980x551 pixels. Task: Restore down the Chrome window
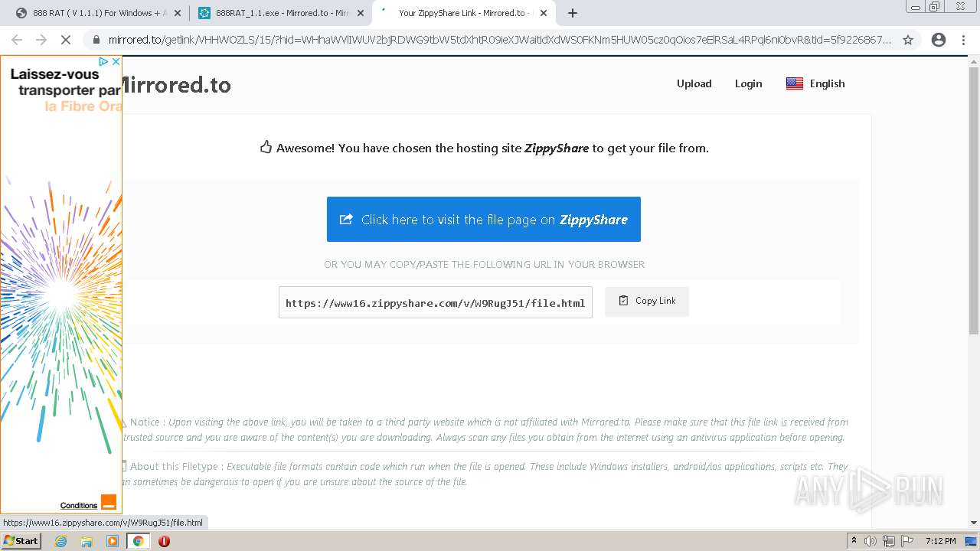934,6
